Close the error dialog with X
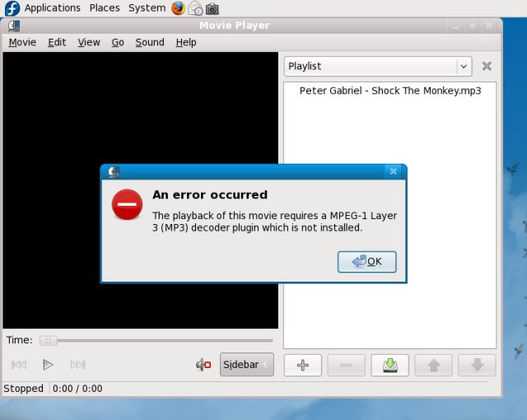The width and height of the screenshot is (527, 420). coord(393,171)
